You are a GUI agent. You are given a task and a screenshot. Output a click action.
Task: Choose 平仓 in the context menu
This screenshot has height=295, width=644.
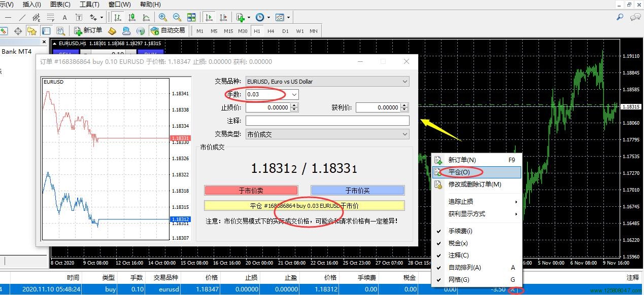[x=476, y=172]
